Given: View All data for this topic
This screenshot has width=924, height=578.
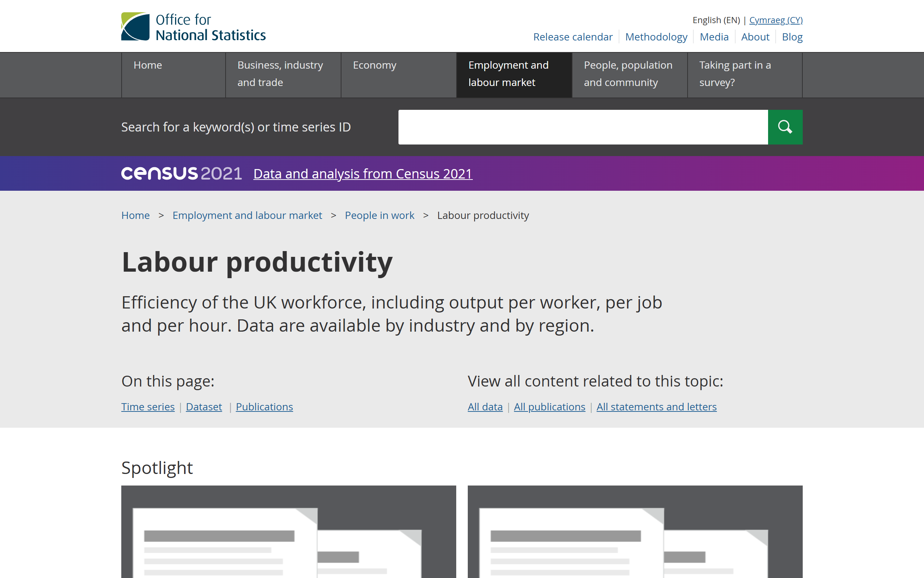Looking at the screenshot, I should [485, 407].
